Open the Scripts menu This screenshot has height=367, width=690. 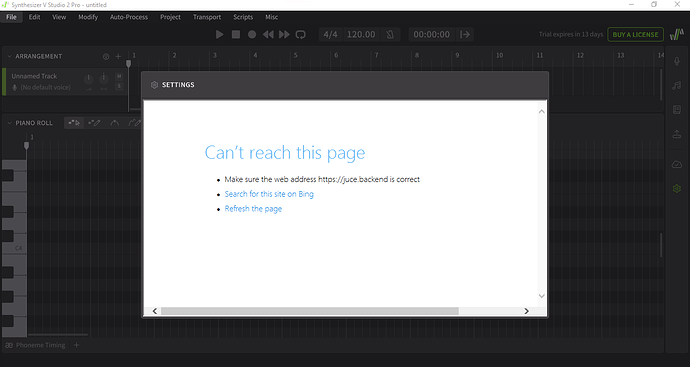pos(243,17)
